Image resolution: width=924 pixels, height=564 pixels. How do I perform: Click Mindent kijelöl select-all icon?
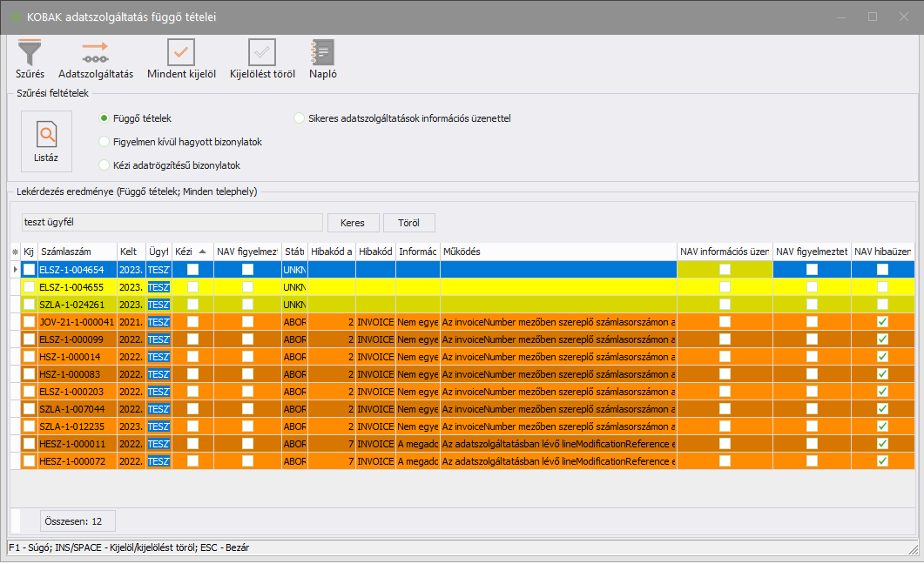(x=181, y=53)
